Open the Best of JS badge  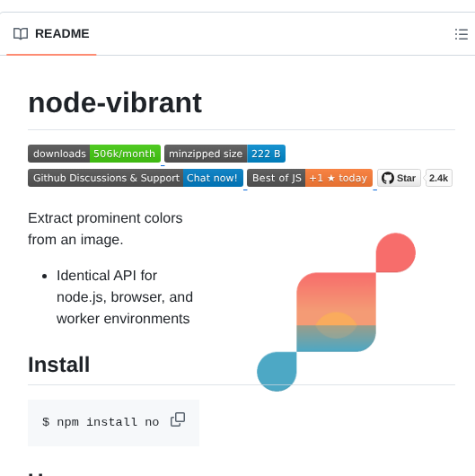310,178
